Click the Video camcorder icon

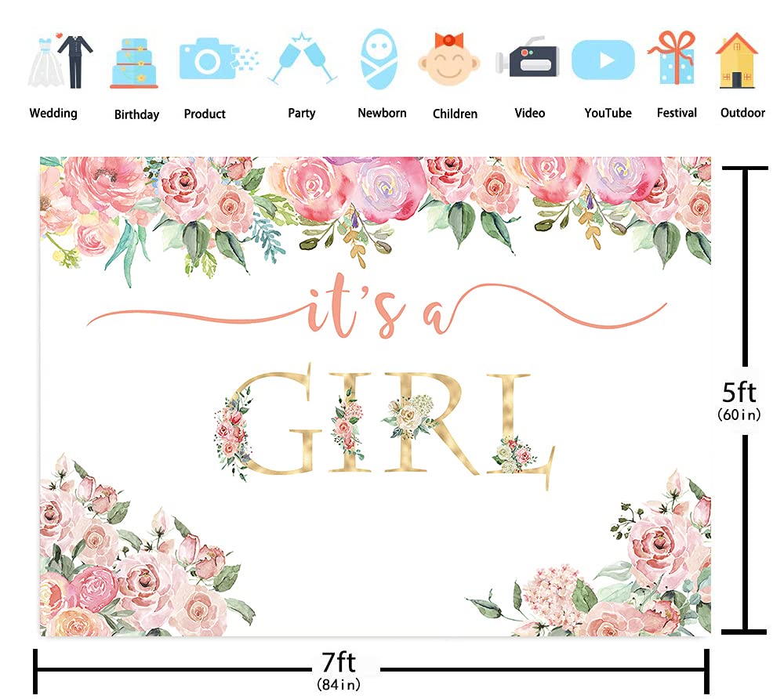527,56
